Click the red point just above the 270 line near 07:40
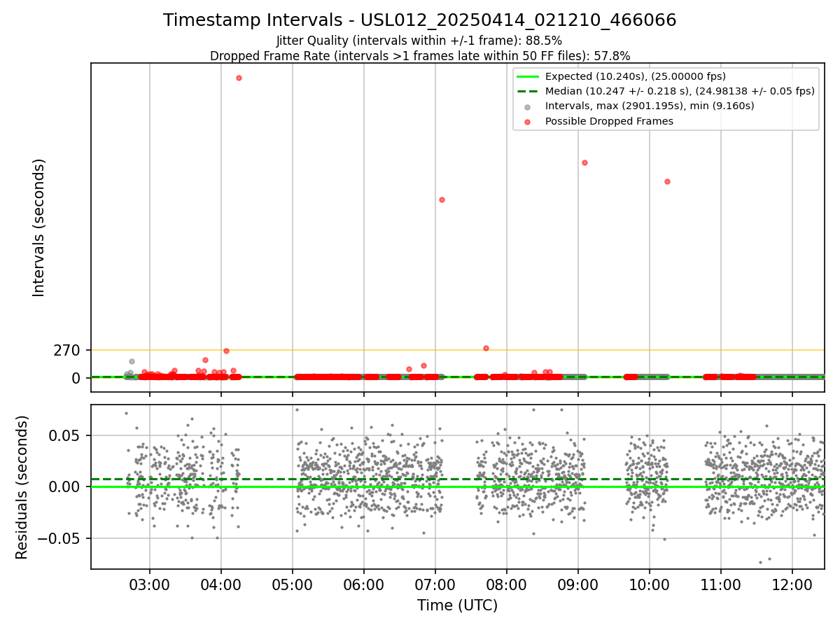Screen dimensions: 840x630 pyautogui.click(x=486, y=348)
